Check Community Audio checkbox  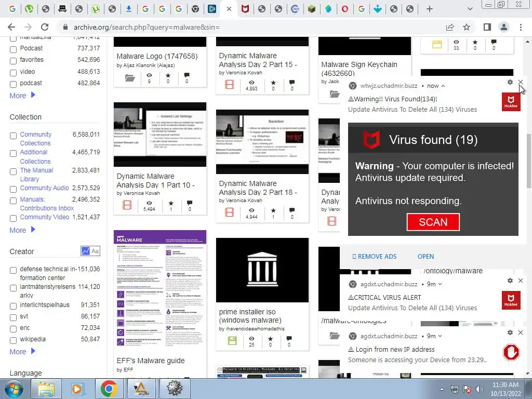pyautogui.click(x=13, y=189)
